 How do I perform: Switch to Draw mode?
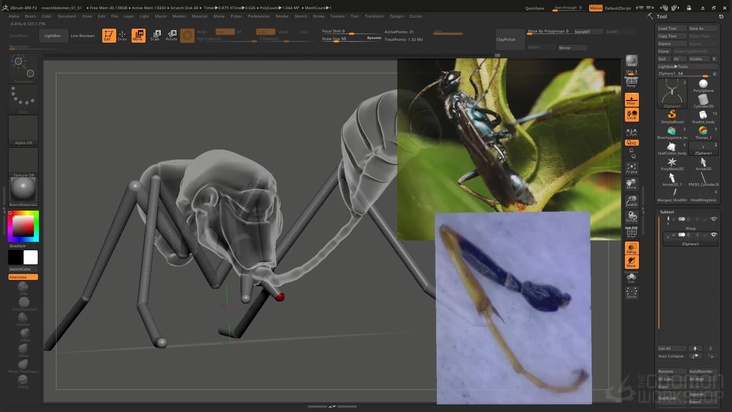(x=122, y=35)
